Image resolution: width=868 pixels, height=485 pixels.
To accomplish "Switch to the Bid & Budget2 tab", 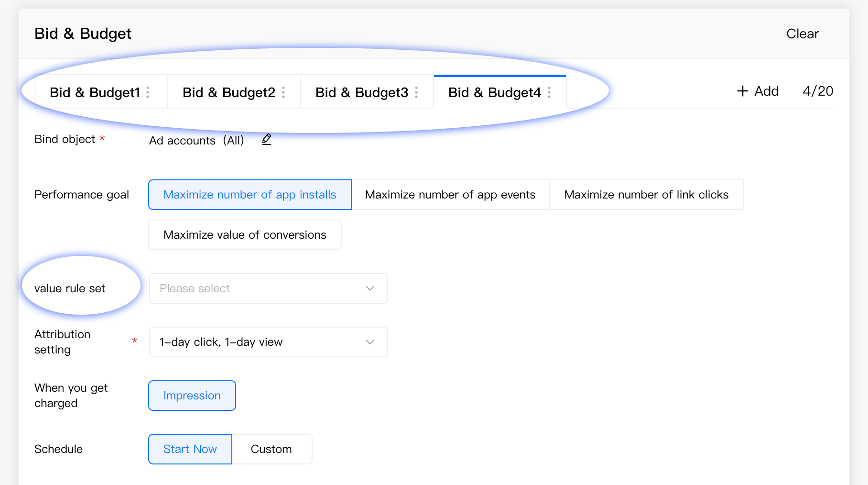I will point(228,92).
